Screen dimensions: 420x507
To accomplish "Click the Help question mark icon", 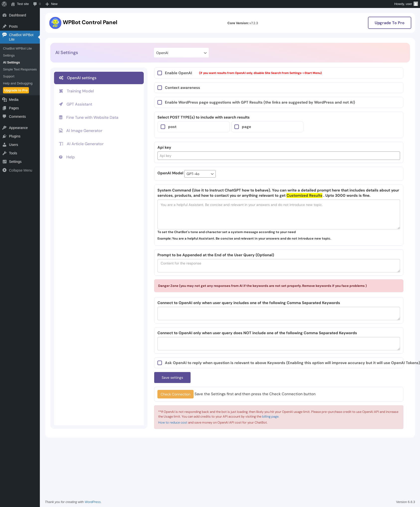I will pos(61,157).
